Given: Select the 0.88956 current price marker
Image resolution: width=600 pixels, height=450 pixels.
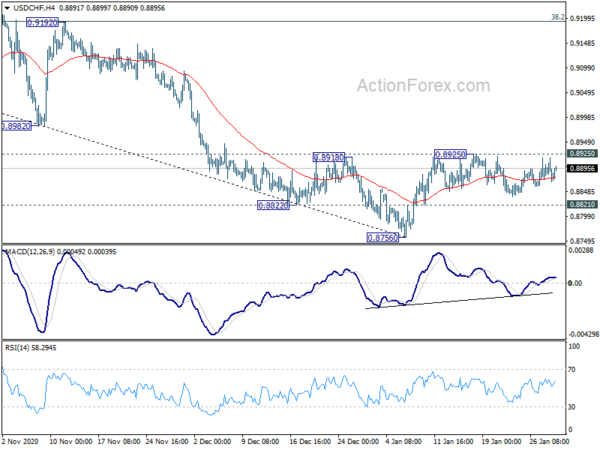Looking at the screenshot, I should (582, 168).
